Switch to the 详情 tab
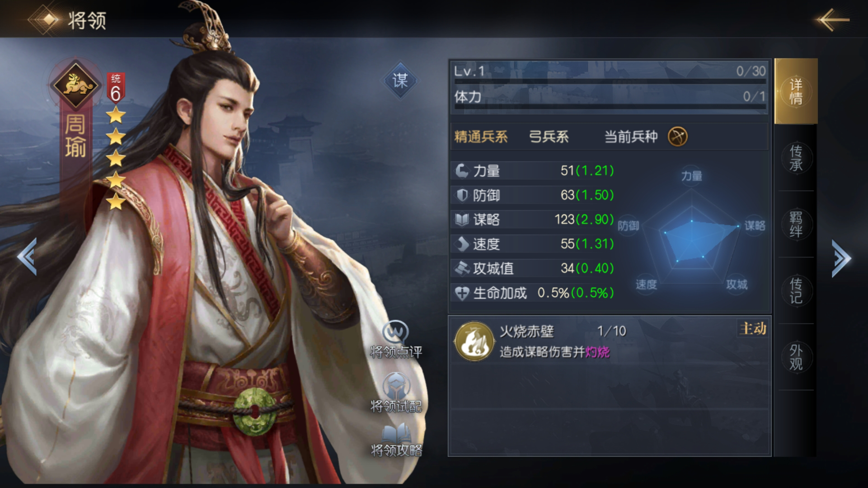The image size is (868, 488). tap(796, 91)
